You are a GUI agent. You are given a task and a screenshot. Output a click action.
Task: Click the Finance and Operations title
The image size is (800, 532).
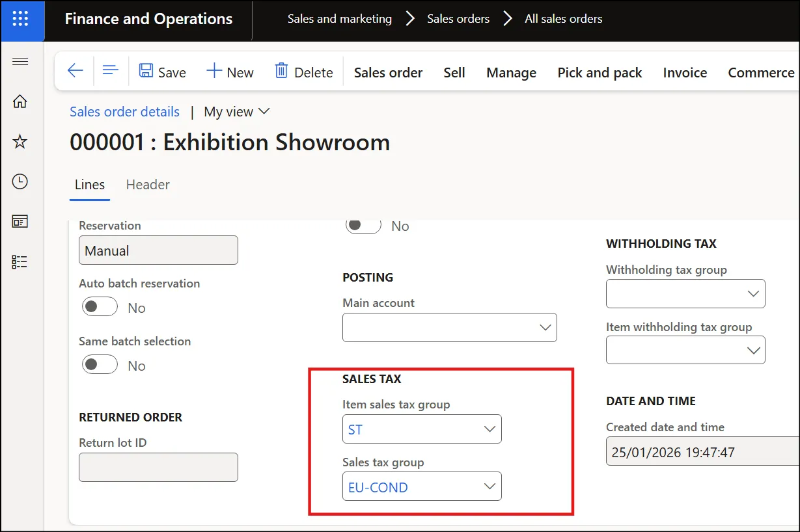point(148,19)
